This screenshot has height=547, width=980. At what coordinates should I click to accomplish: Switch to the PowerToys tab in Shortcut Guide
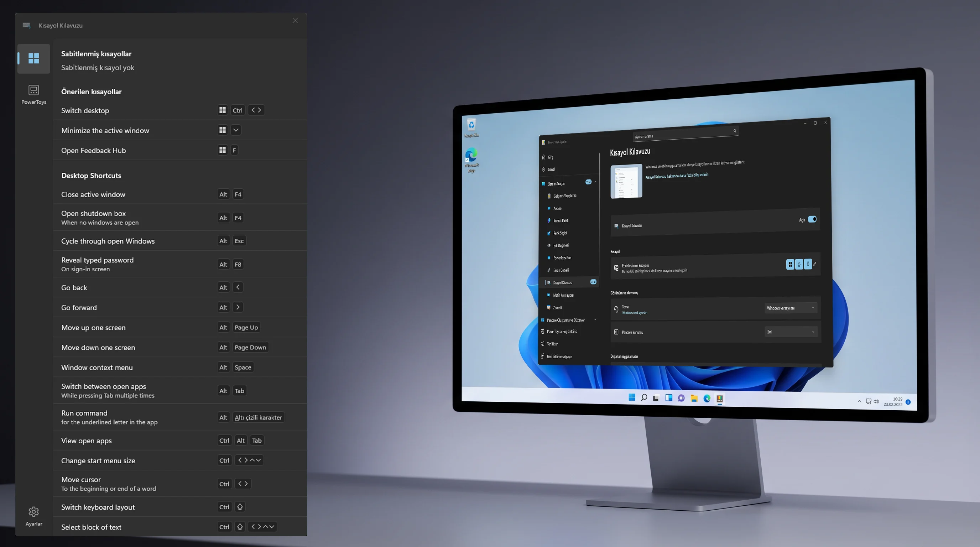(x=33, y=94)
